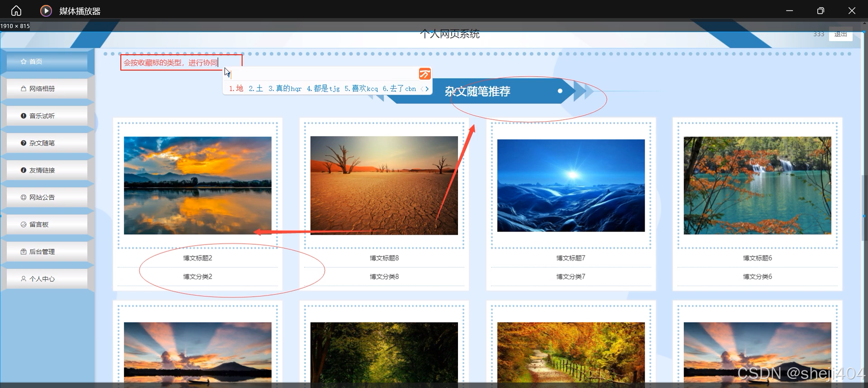Click the 博文标题6 title link

(x=757, y=258)
